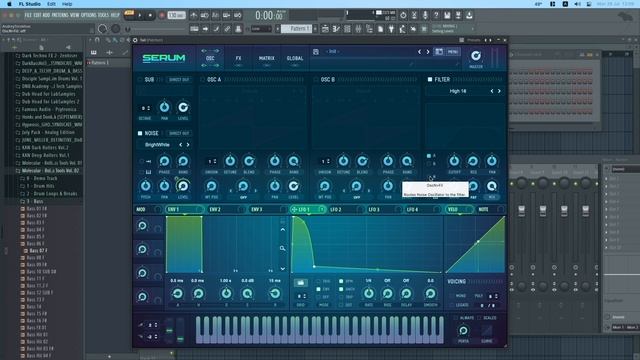The height and width of the screenshot is (360, 640).
Task: Click the tempo BPM display in FL toolbar
Action: pos(176,15)
